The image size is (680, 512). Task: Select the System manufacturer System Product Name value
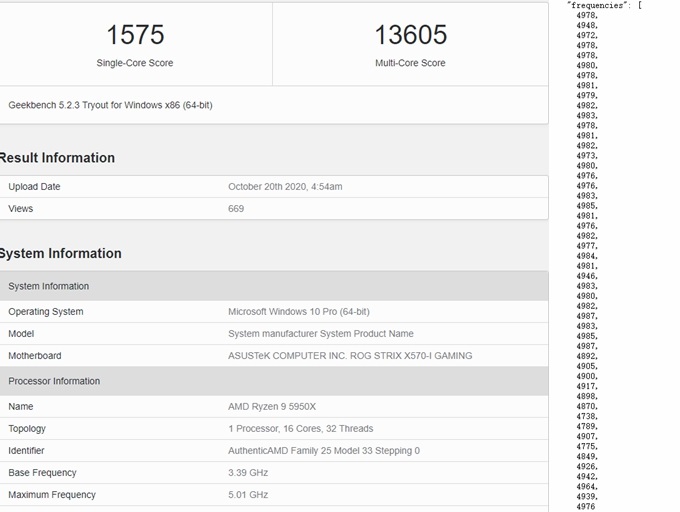(320, 334)
